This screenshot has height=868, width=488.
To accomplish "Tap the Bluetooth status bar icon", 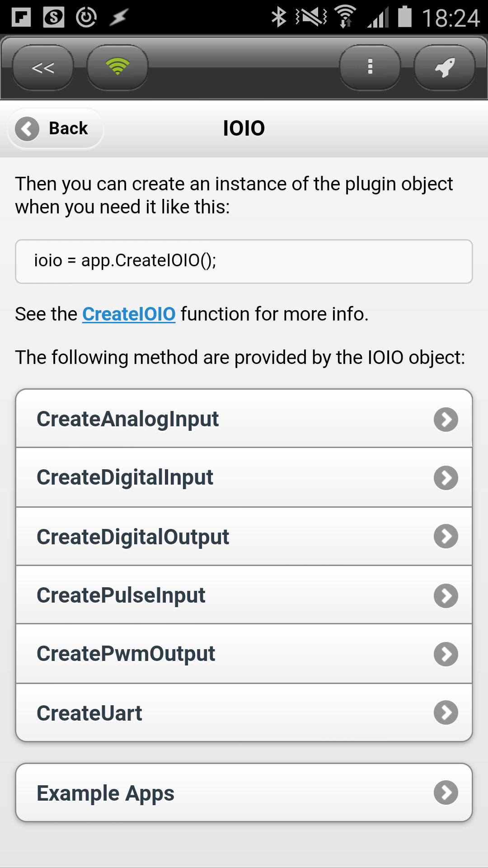I will (278, 17).
